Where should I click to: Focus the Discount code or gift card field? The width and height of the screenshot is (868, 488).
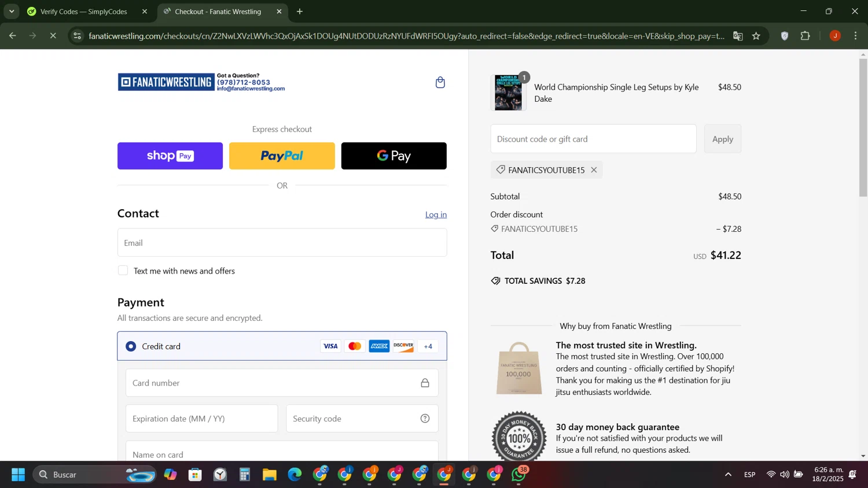click(x=593, y=139)
